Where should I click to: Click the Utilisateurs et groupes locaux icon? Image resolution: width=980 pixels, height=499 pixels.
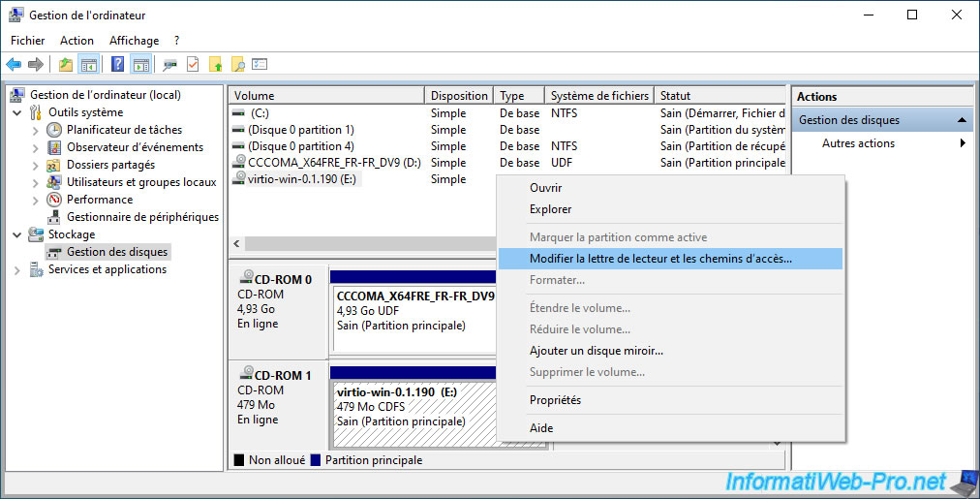pos(54,182)
